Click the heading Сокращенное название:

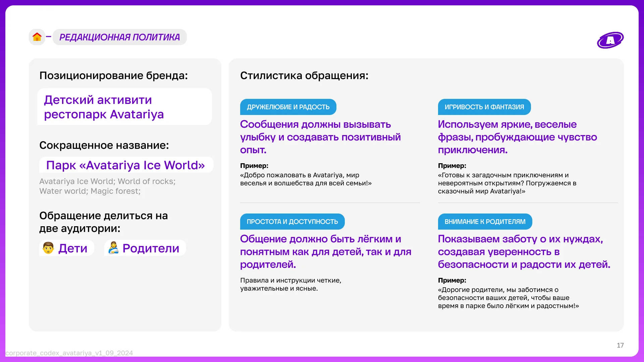coord(104,145)
